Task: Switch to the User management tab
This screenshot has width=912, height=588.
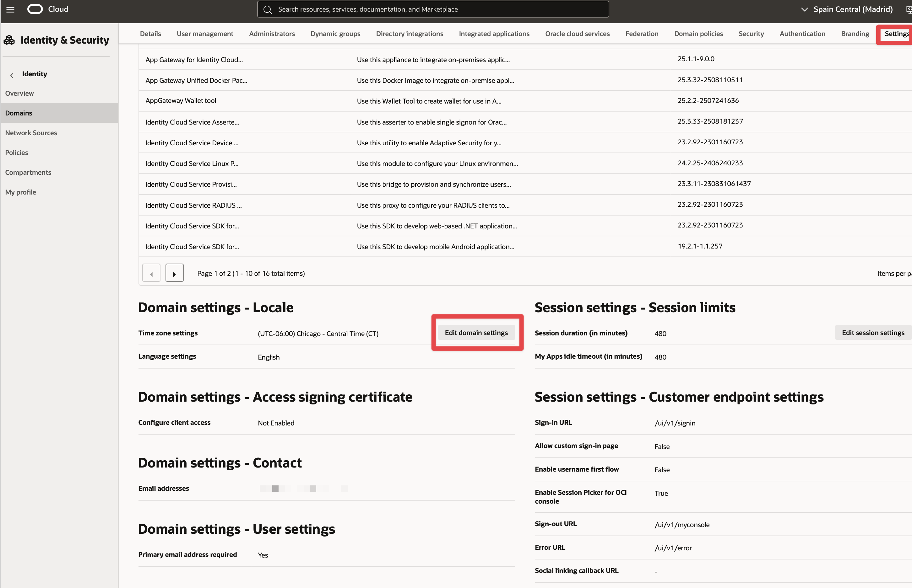Action: click(x=205, y=34)
